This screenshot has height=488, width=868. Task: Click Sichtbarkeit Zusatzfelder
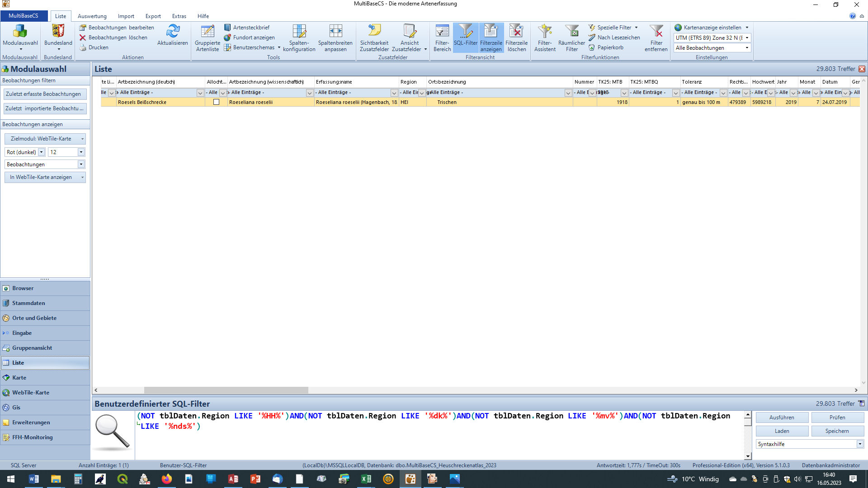[x=374, y=38]
